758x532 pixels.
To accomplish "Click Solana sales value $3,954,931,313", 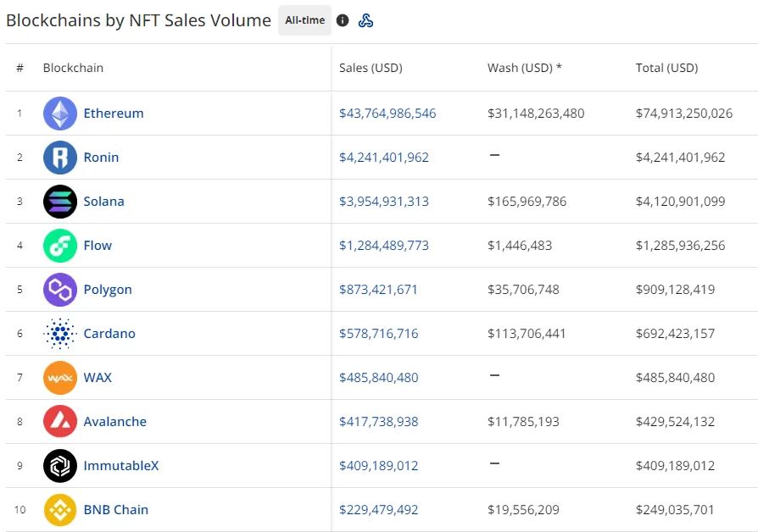I will [384, 202].
